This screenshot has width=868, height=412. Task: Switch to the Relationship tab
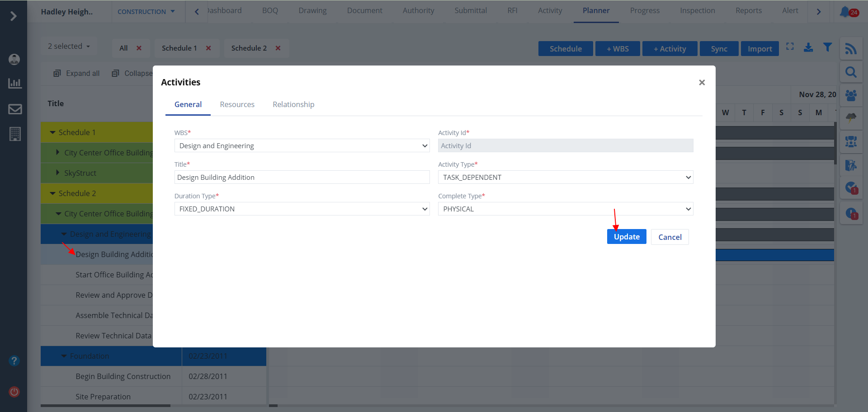pos(293,104)
